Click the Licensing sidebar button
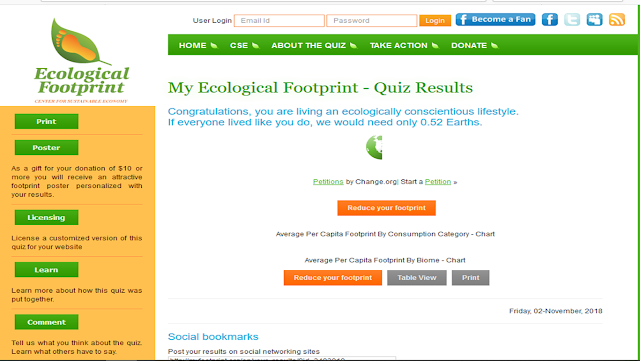640x361 pixels. coord(47,218)
